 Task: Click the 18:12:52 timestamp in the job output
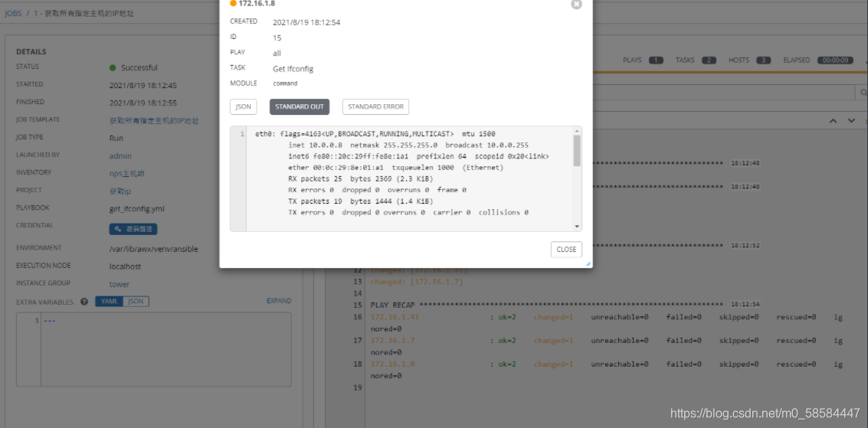[x=745, y=246]
